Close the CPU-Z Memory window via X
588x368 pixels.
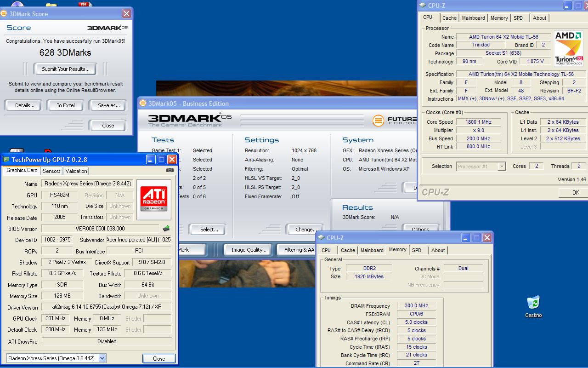[x=487, y=238]
